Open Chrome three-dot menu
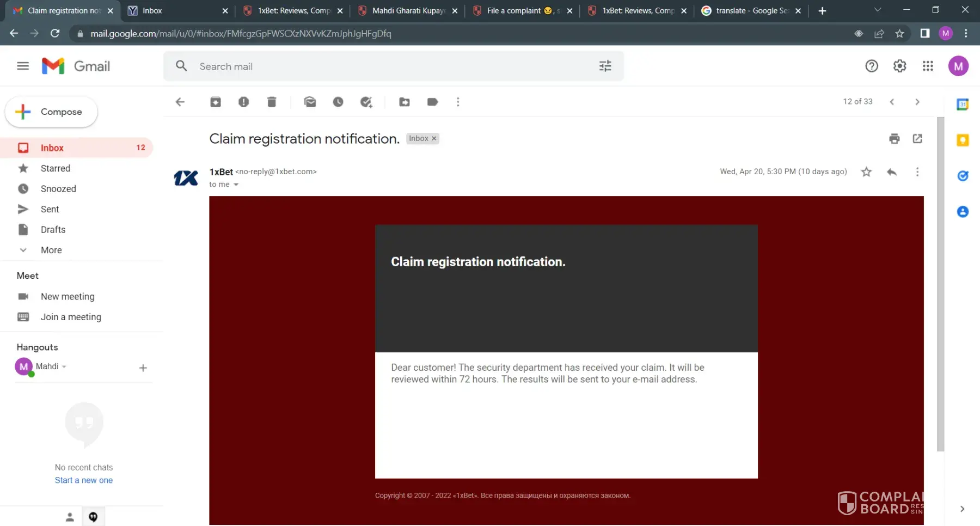Image resolution: width=980 pixels, height=526 pixels. pyautogui.click(x=966, y=34)
